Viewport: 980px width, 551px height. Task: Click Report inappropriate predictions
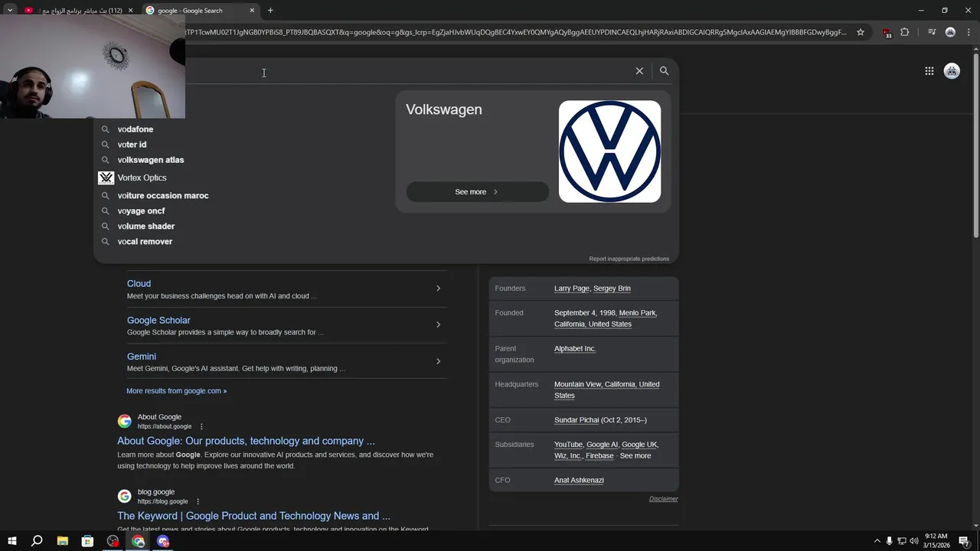(629, 259)
